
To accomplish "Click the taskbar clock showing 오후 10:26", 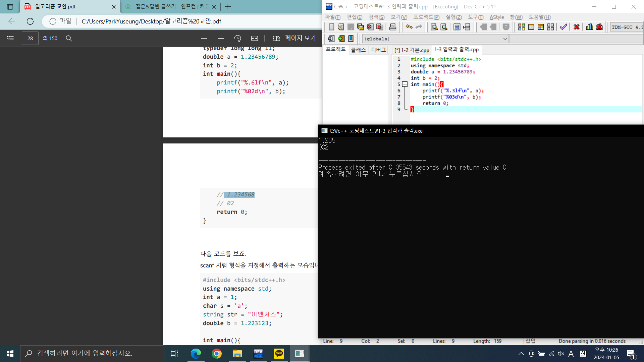I will (606, 354).
